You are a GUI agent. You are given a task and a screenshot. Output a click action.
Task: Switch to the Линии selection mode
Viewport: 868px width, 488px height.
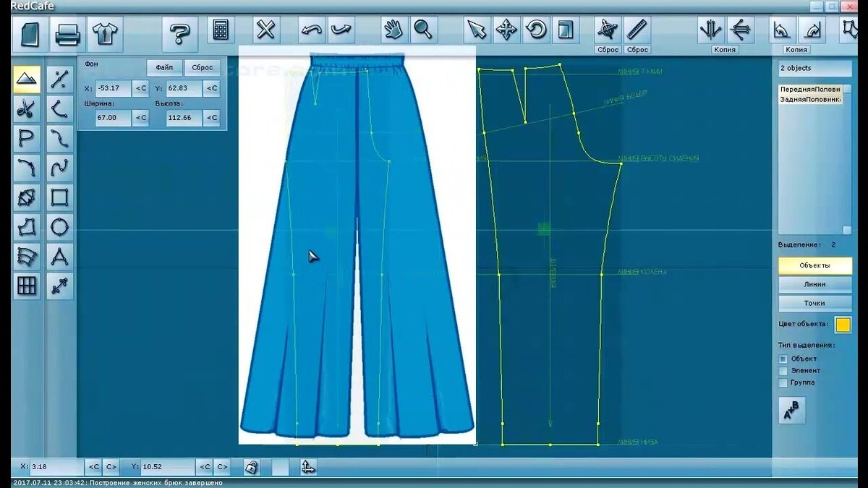[815, 284]
